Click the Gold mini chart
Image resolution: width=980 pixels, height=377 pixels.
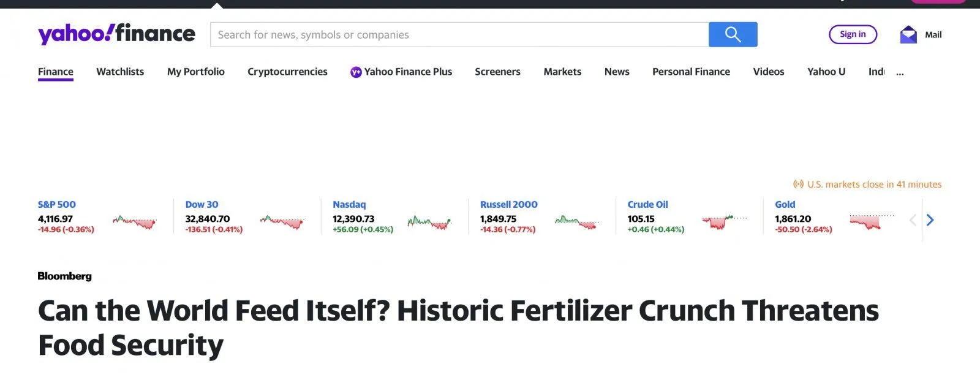point(872,221)
